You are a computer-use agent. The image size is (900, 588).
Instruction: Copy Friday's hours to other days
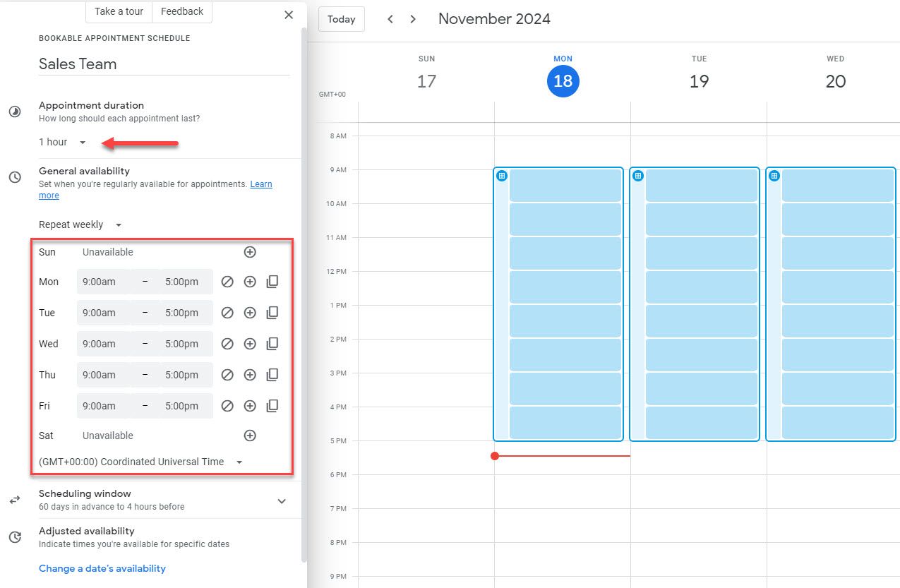tap(272, 405)
